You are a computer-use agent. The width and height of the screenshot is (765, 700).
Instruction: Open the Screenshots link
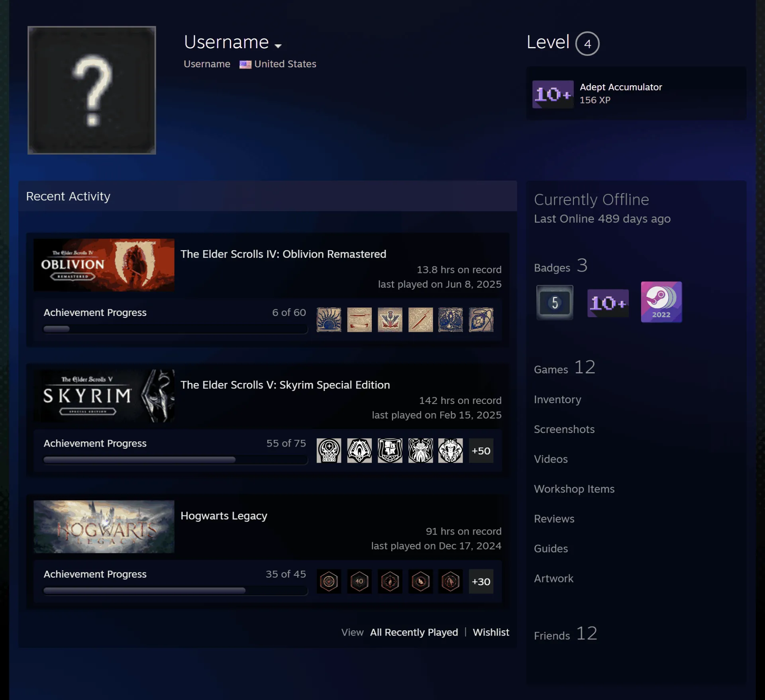click(564, 429)
